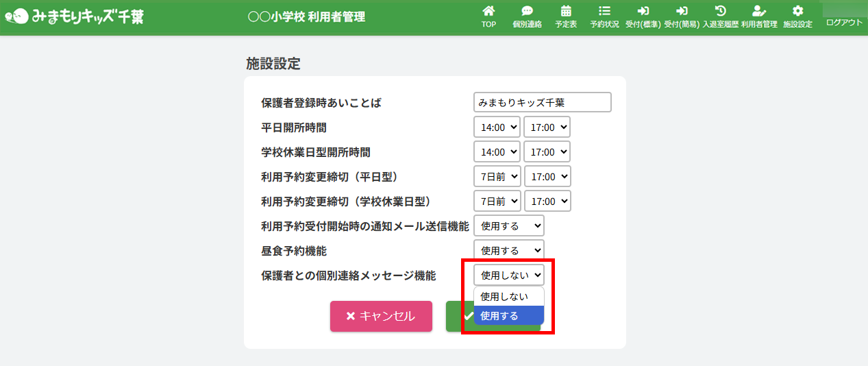
Task: Click the TOP home icon
Action: coord(488,12)
